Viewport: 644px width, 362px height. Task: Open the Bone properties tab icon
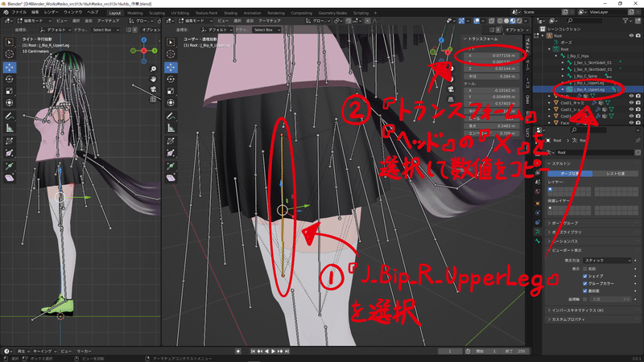click(x=538, y=241)
